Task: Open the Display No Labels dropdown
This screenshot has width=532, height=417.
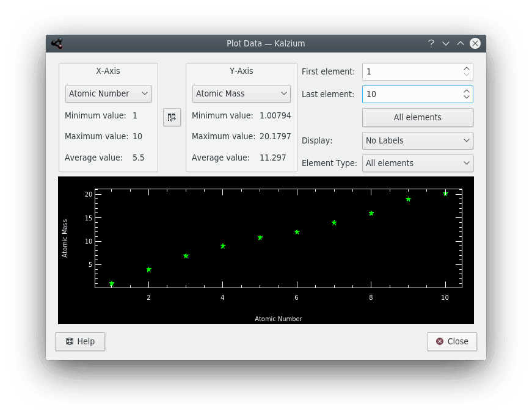Action: point(417,140)
